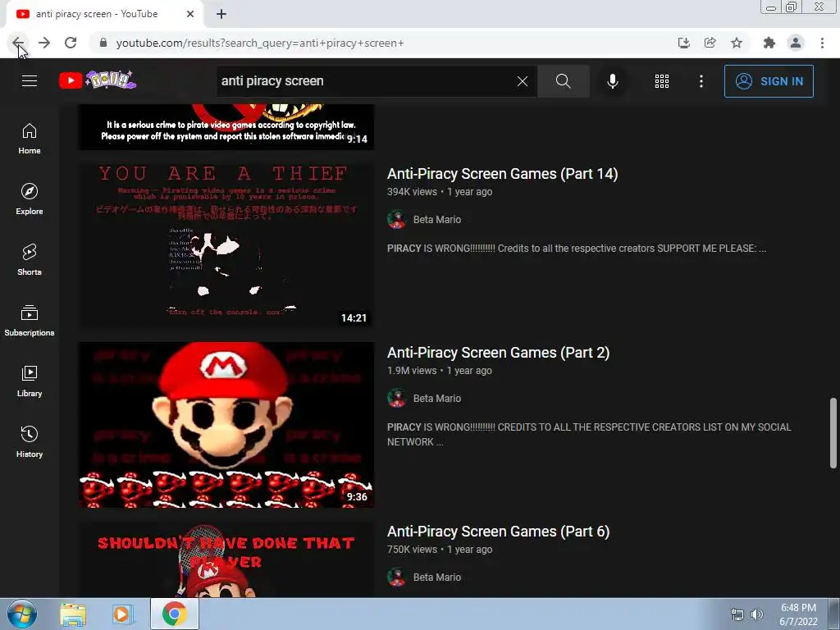Open History in the sidebar
This screenshot has height=630, width=840.
30,441
